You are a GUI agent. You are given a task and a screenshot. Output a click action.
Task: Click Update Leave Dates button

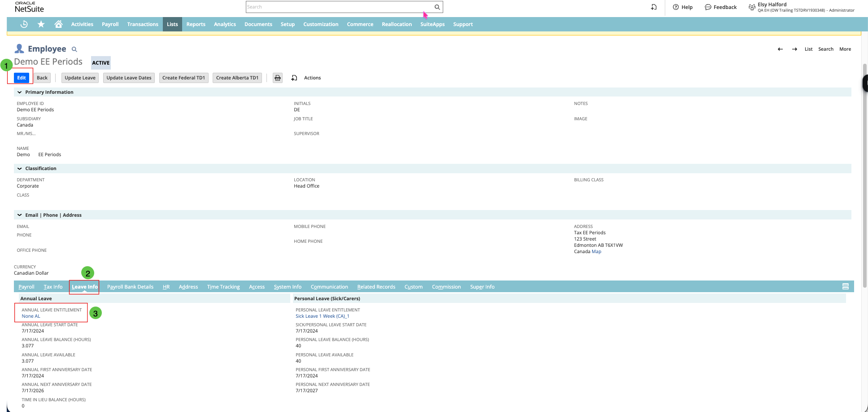click(129, 78)
